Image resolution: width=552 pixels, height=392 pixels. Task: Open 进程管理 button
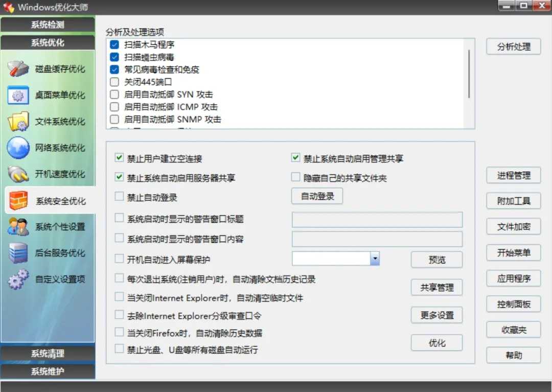click(514, 175)
